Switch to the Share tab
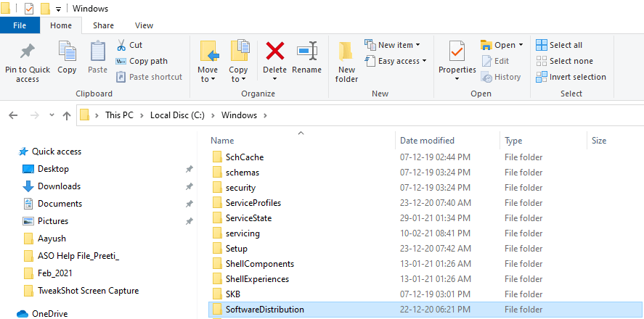 pos(103,25)
